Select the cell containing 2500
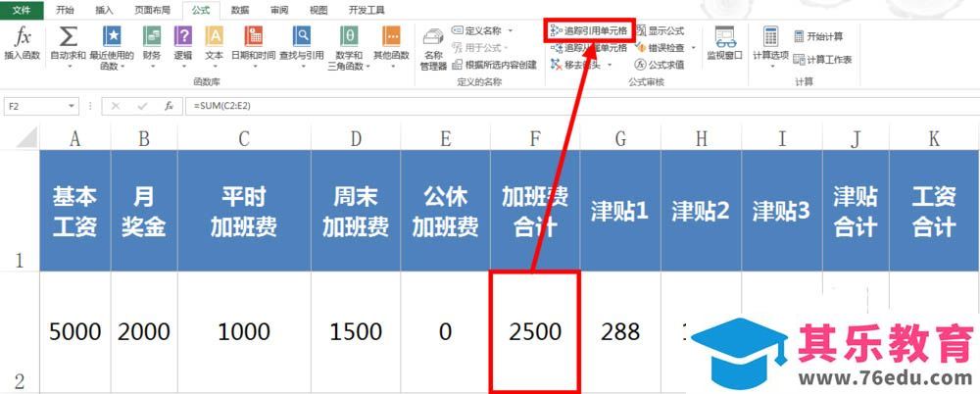The height and width of the screenshot is (394, 980). (535, 331)
